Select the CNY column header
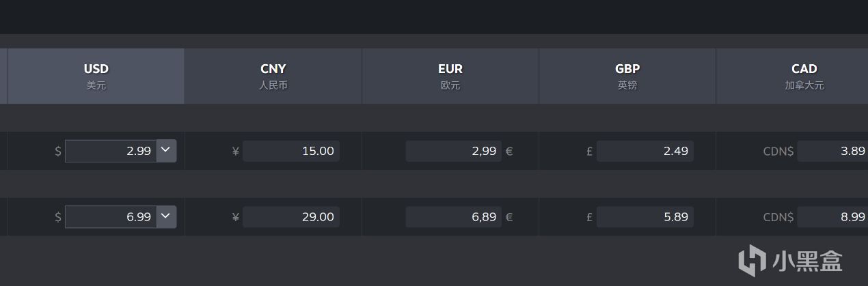This screenshot has height=286, width=868. pos(273,76)
